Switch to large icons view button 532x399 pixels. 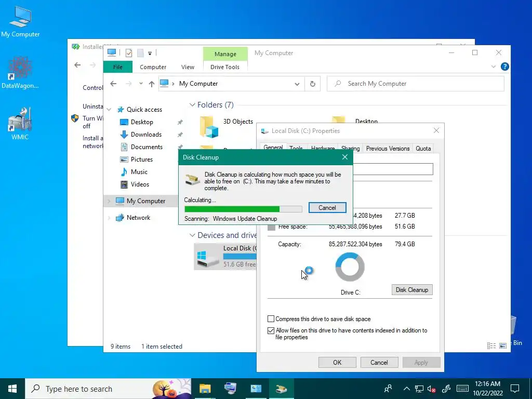[503, 345]
